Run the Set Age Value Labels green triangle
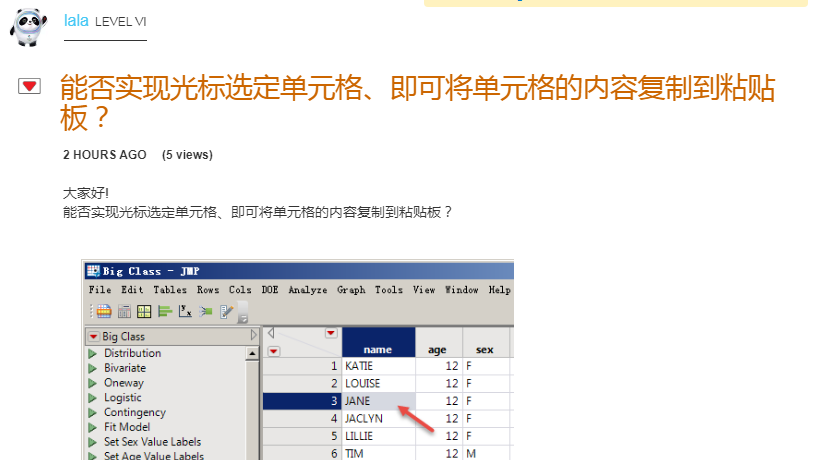The height and width of the screenshot is (460, 832). (x=93, y=456)
